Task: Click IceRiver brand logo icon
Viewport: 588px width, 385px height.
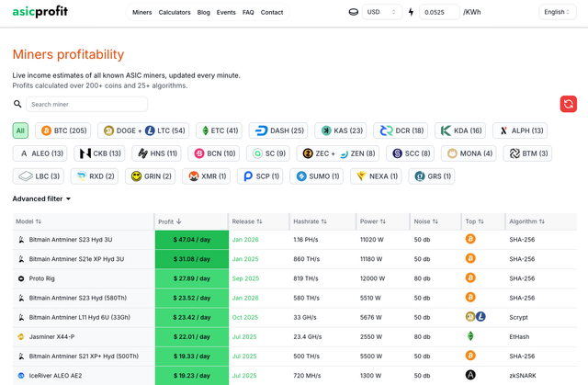Action: 21,375
